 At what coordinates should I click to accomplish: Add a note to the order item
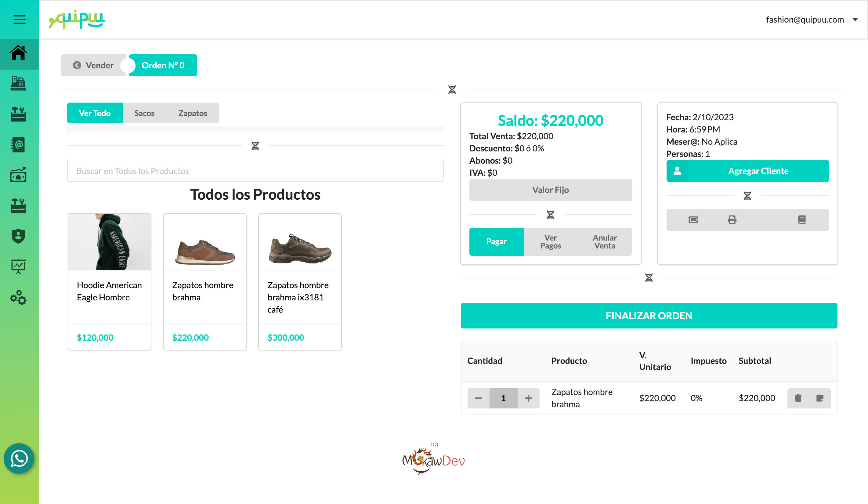(x=820, y=398)
